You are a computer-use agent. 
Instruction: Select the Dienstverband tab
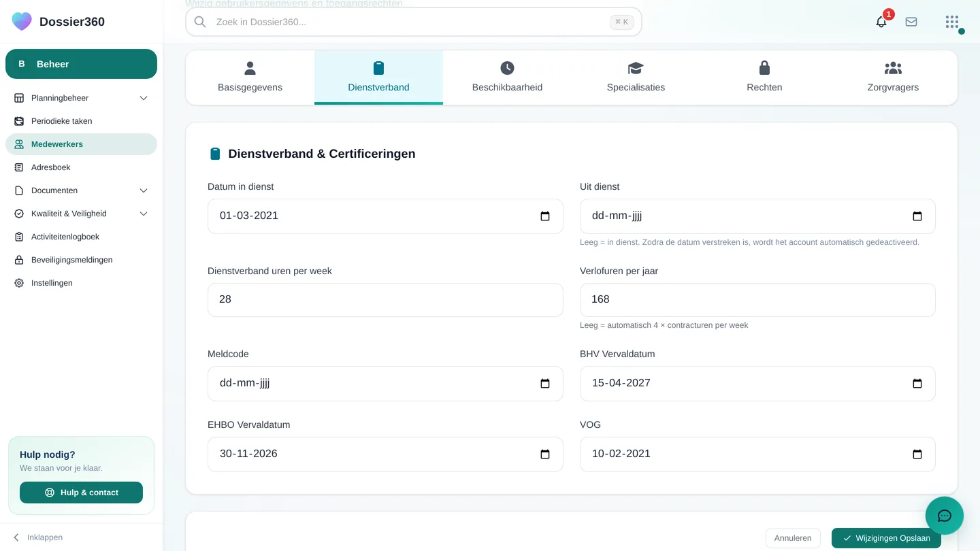378,78
